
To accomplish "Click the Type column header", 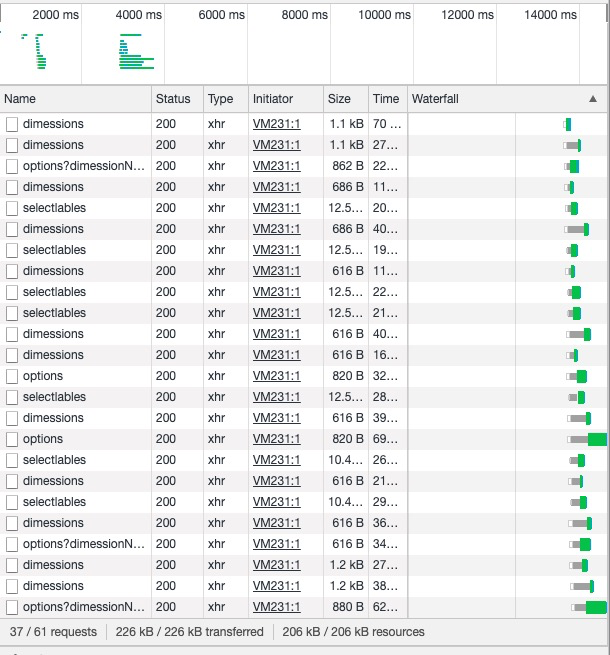I will click(x=219, y=99).
